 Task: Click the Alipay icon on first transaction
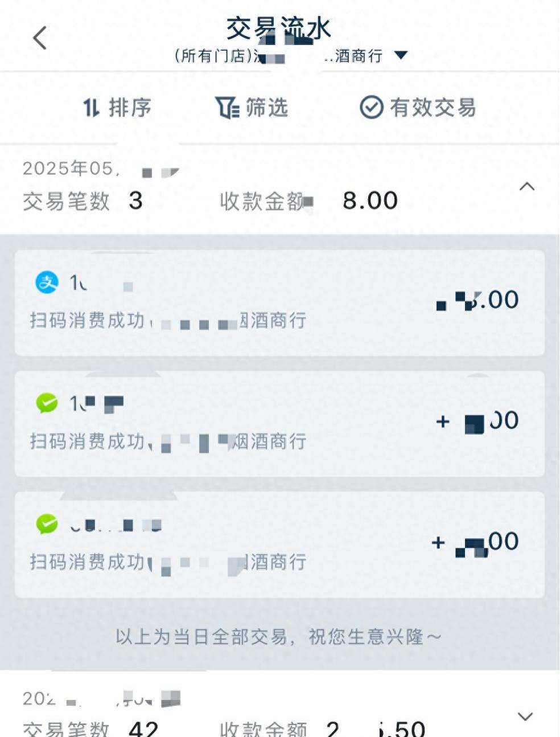pos(47,282)
